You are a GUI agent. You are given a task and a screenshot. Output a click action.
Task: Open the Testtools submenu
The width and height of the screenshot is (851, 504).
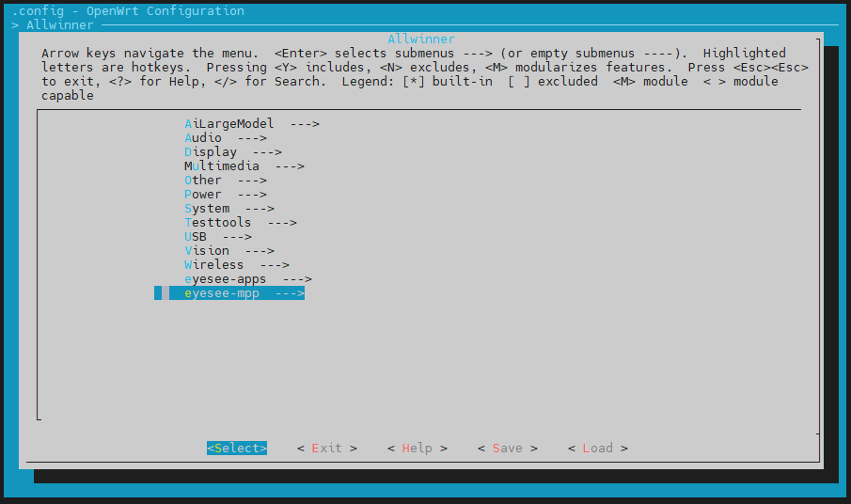(240, 223)
